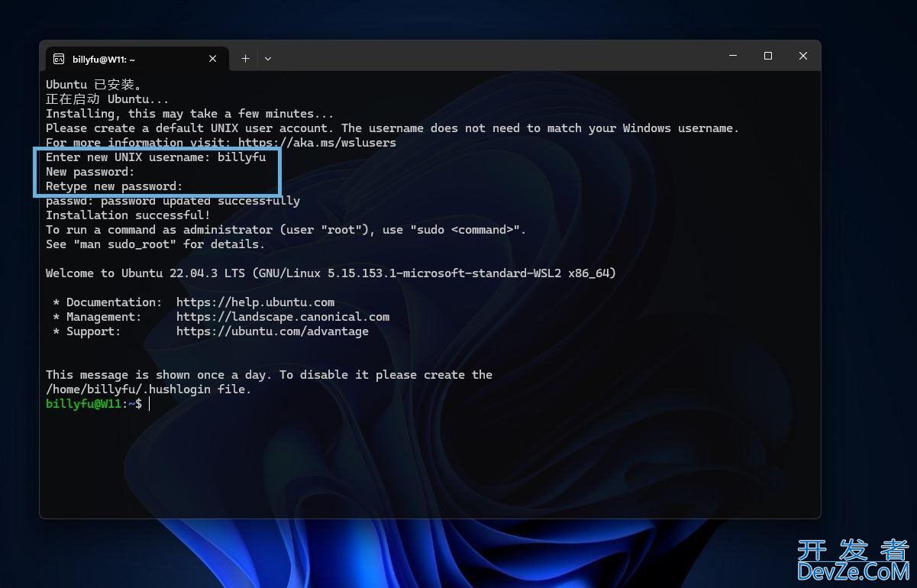Minimize the terminal window

[733, 56]
